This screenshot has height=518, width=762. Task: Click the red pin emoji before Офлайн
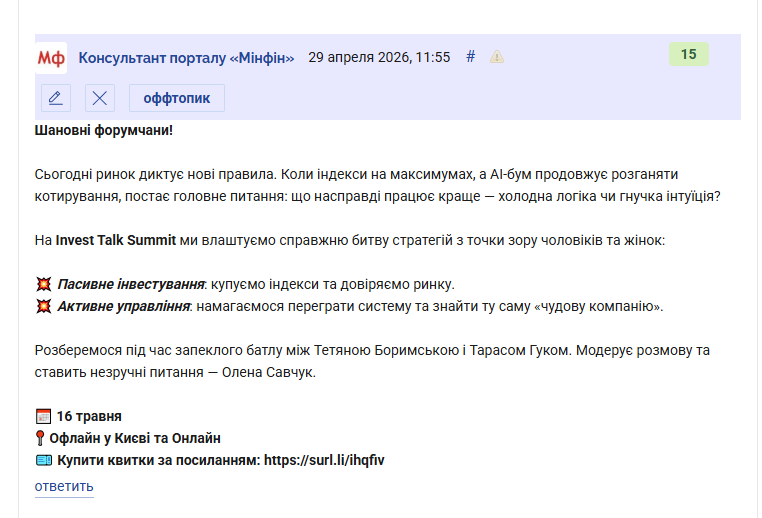tap(43, 438)
